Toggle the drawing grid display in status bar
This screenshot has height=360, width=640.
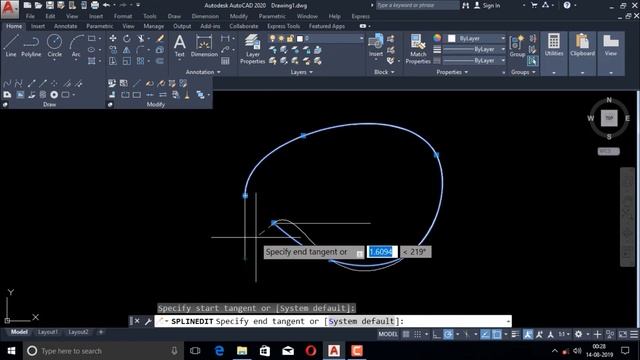click(406, 334)
